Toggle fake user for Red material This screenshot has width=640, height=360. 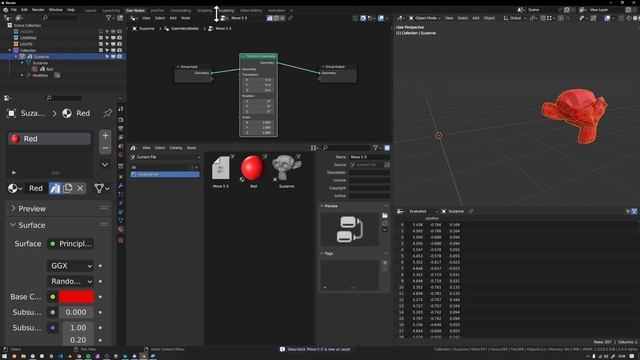(55, 188)
